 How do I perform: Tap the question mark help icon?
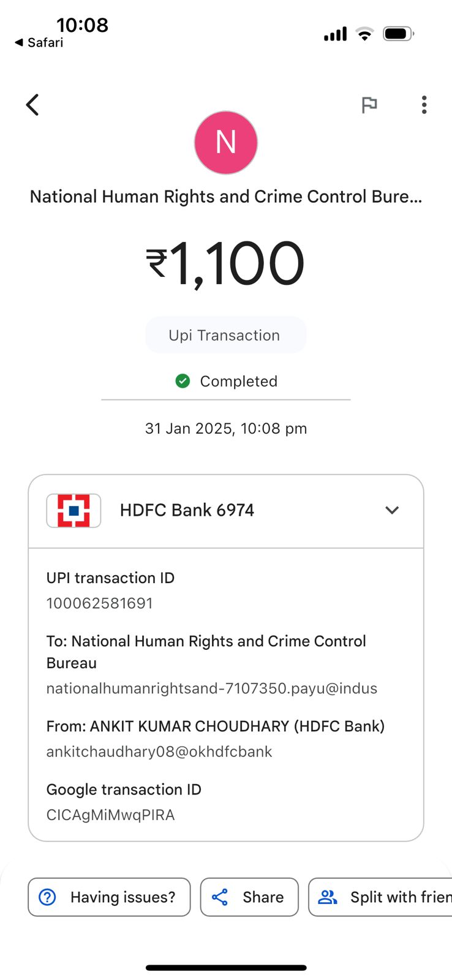[x=47, y=897]
